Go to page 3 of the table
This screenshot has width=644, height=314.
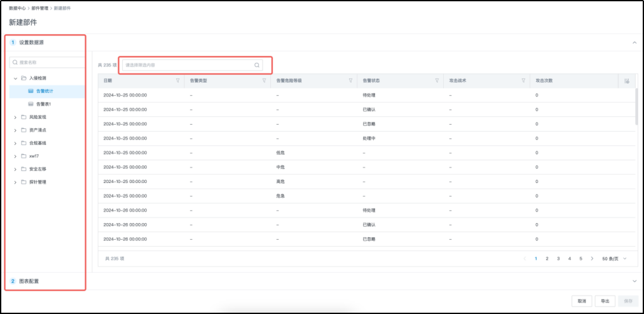(x=558, y=259)
